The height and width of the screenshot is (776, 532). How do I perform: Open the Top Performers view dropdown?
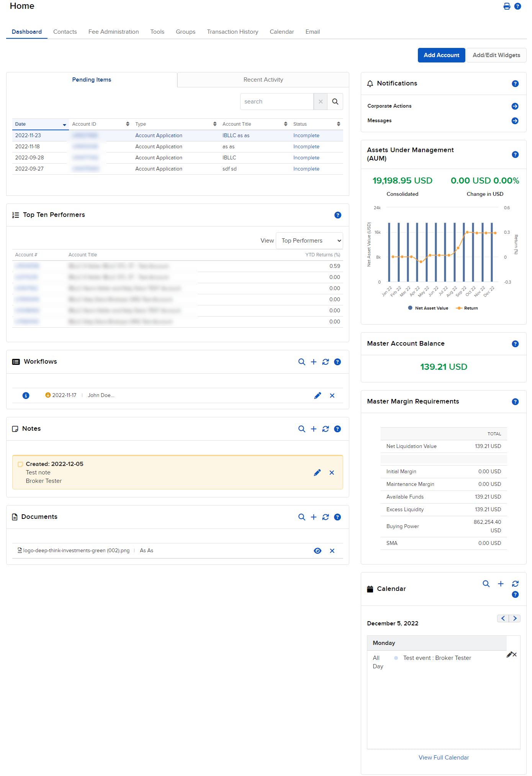[309, 241]
